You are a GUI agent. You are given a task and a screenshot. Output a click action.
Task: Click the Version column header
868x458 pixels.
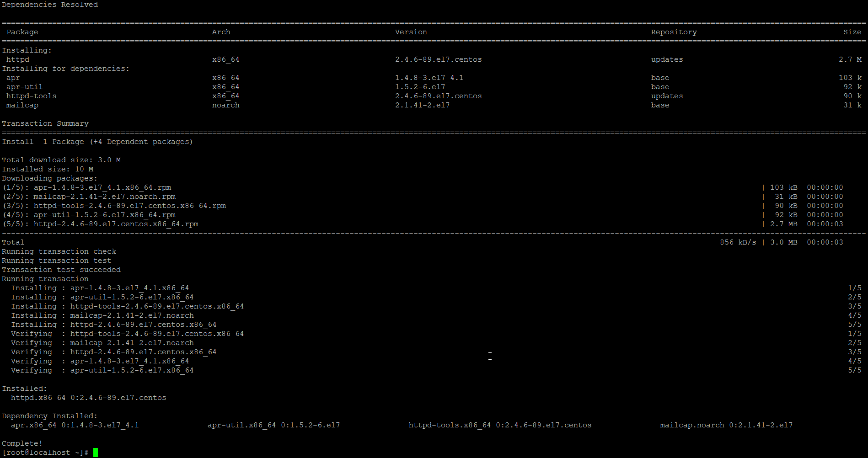click(x=411, y=32)
